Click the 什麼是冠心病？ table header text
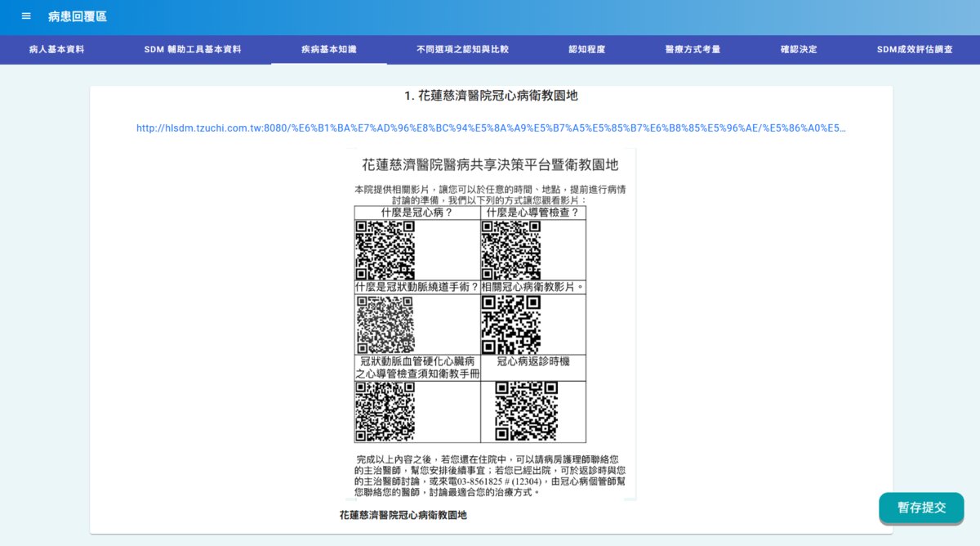Screen dimensions: 980x546 coord(417,213)
